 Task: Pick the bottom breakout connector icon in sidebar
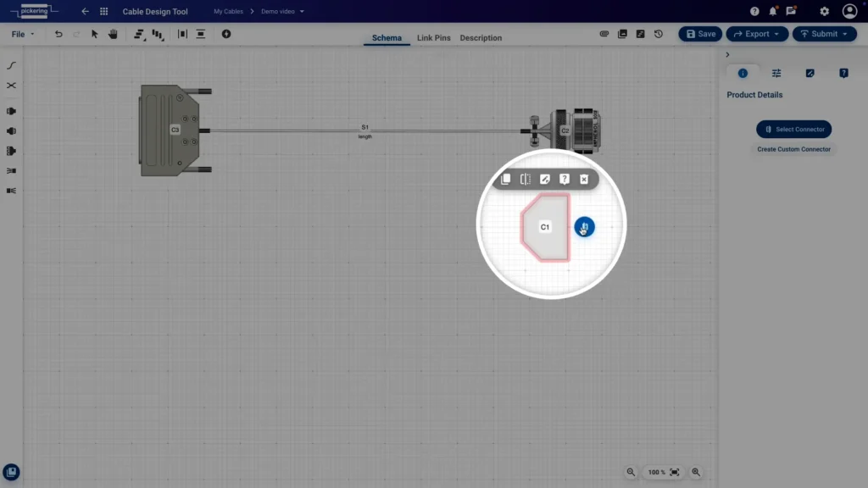(x=11, y=191)
